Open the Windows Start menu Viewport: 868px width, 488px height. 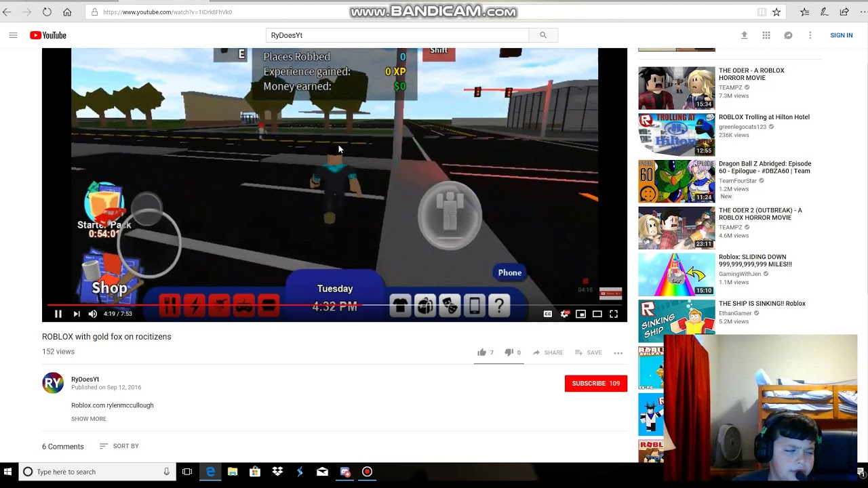8,472
